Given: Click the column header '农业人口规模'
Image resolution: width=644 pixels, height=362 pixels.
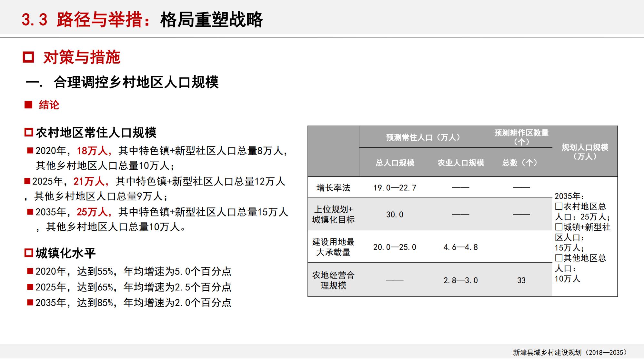Looking at the screenshot, I should tap(461, 163).
